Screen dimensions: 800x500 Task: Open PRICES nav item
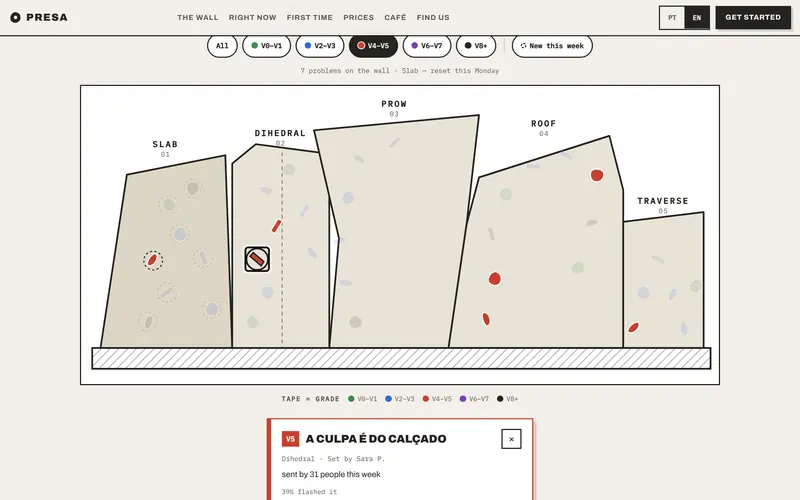358,17
